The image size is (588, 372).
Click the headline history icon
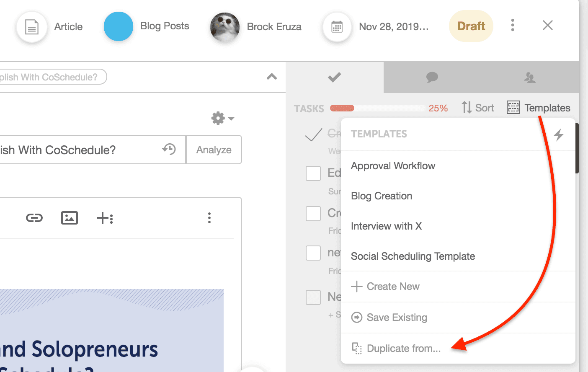click(x=169, y=149)
